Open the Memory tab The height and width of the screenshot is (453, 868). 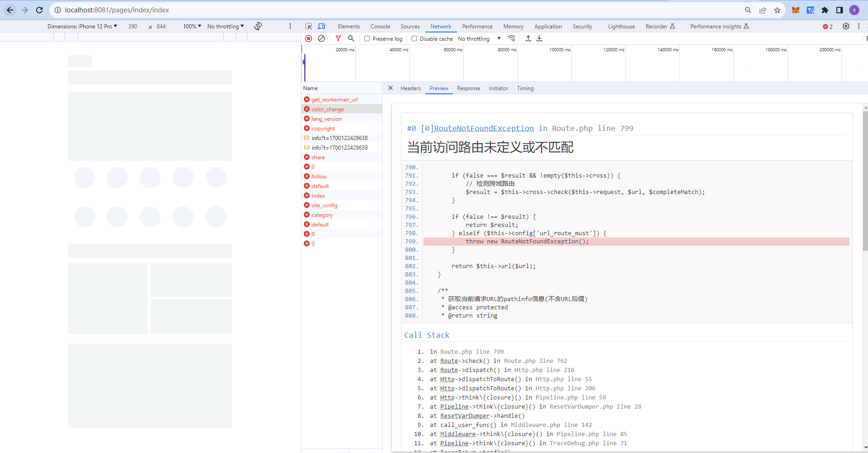pos(514,27)
